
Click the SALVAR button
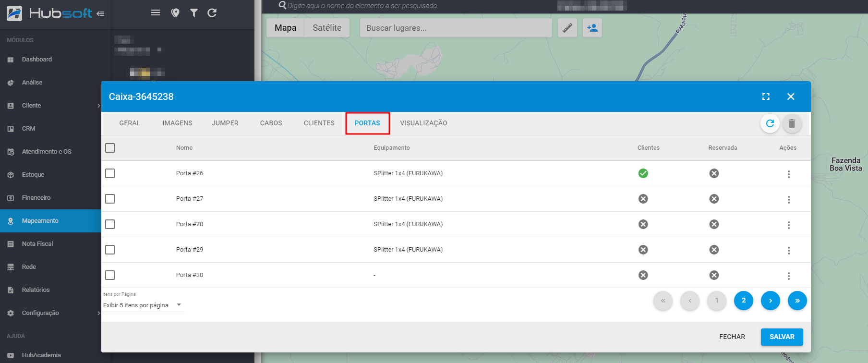[x=782, y=337]
